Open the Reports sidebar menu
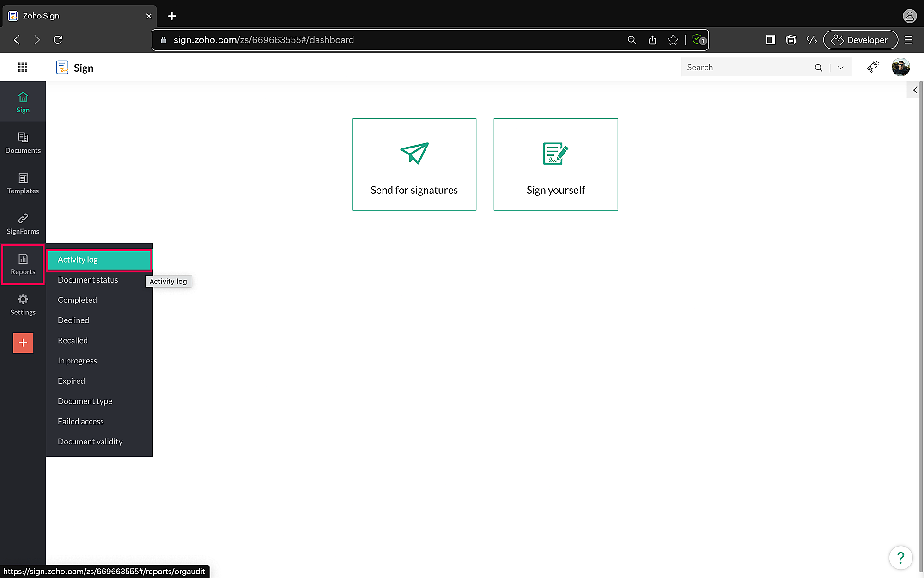924x578 pixels. (x=23, y=264)
